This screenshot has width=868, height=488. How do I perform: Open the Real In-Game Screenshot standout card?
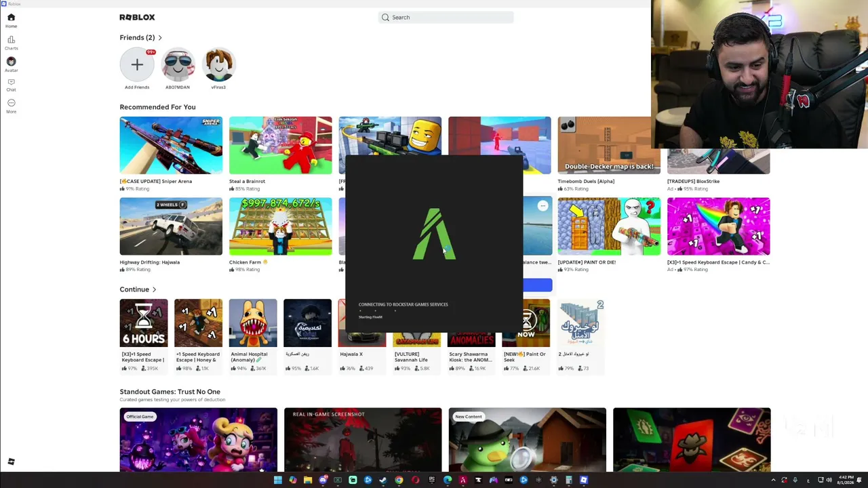363,439
